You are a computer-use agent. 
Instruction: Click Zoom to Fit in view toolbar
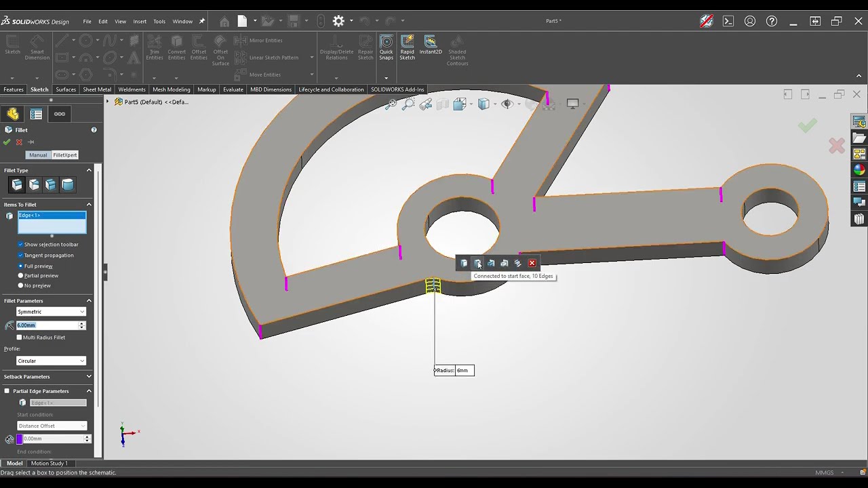coord(391,104)
